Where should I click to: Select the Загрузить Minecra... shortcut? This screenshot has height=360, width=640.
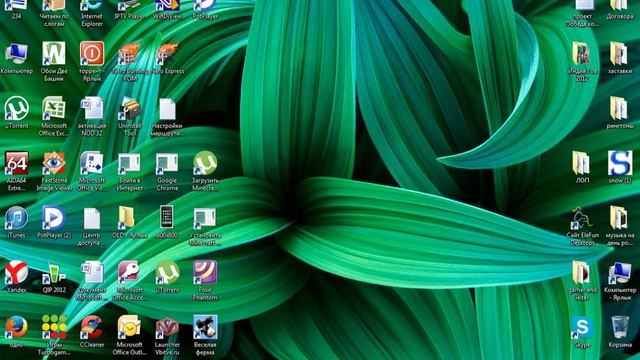(205, 171)
